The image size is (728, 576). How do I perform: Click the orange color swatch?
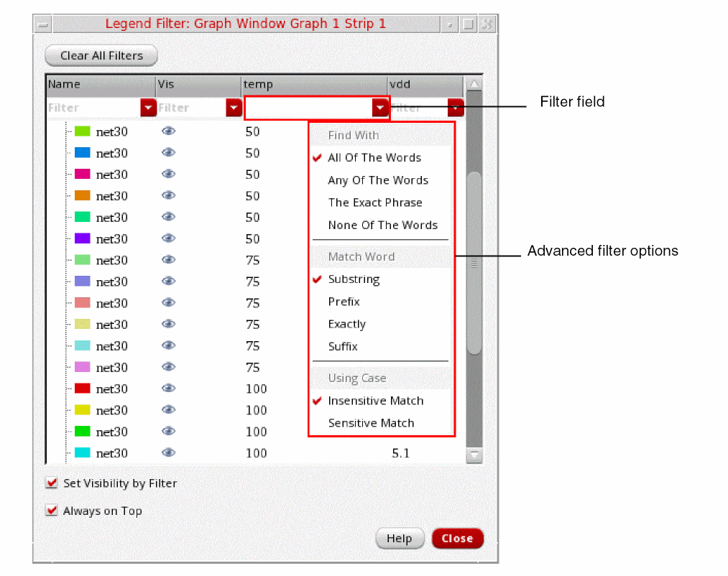click(x=82, y=195)
